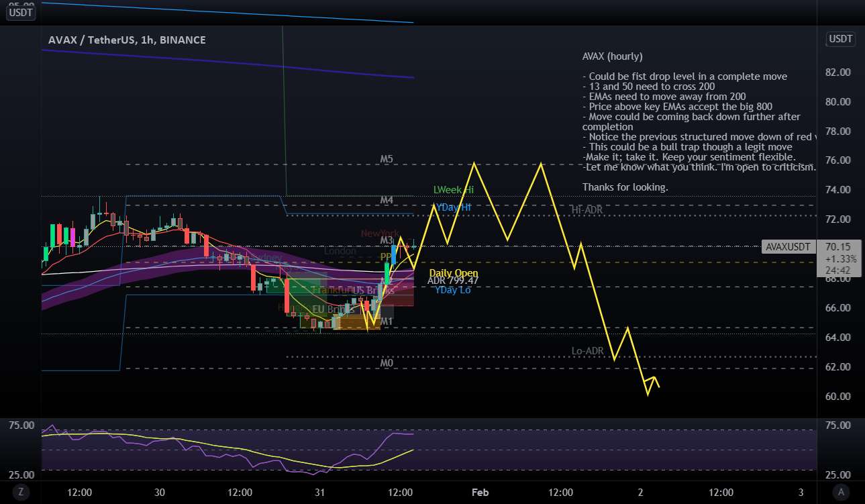This screenshot has height=504, width=865.
Task: Click the 72.00 price axis label
Action: pyautogui.click(x=837, y=219)
